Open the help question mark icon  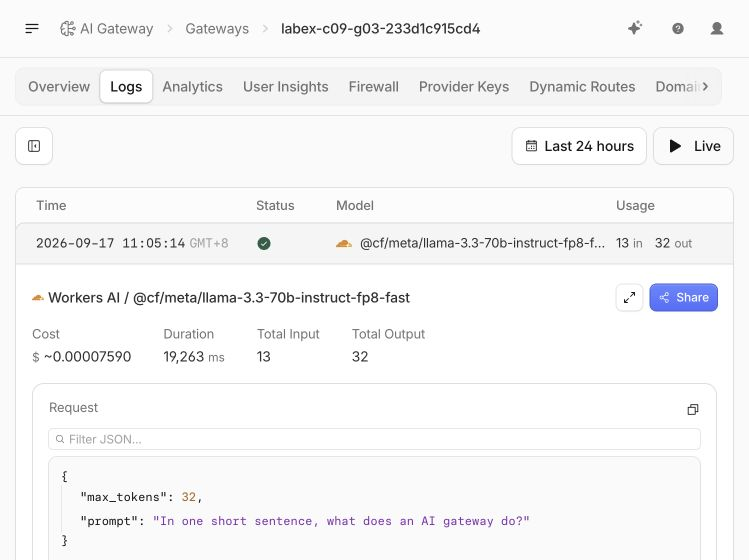[677, 29]
